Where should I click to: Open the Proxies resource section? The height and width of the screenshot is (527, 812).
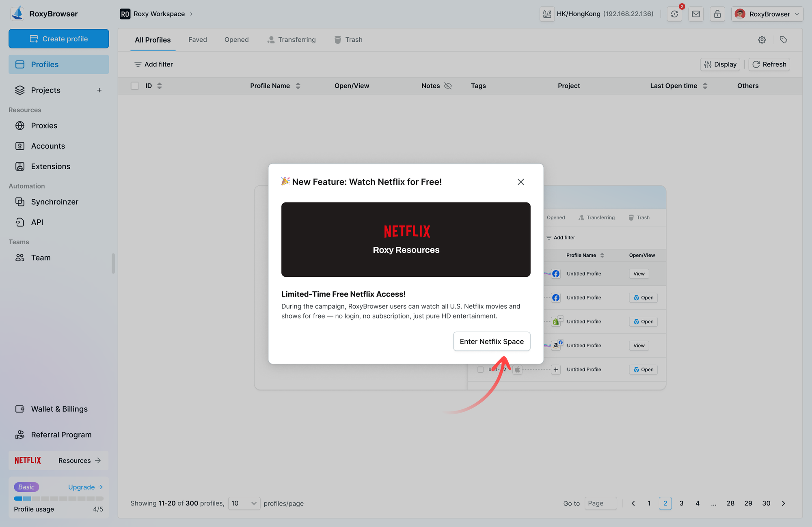click(x=44, y=125)
